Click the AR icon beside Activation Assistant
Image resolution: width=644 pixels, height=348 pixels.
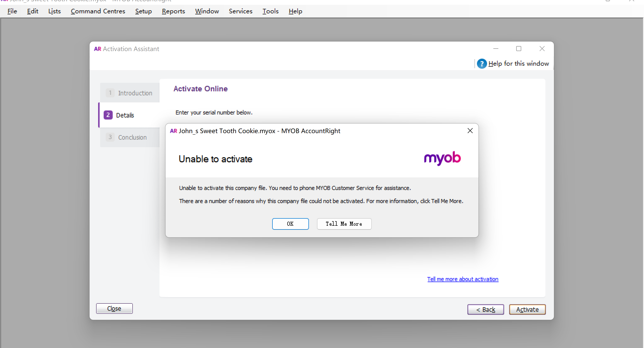(98, 49)
